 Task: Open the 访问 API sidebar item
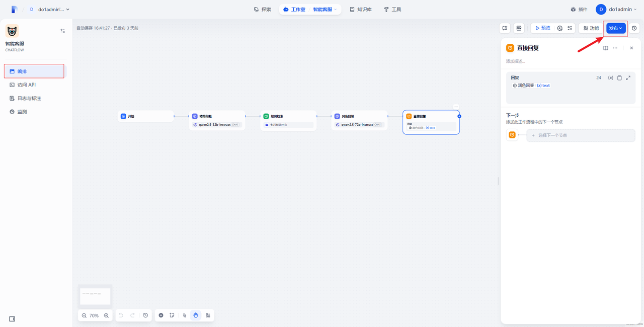pos(26,85)
